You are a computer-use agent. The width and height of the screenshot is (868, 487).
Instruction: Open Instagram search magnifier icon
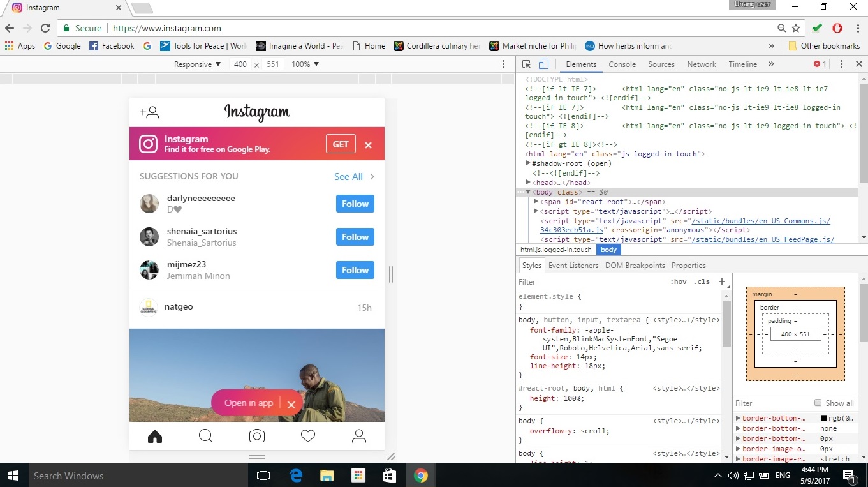pyautogui.click(x=205, y=436)
